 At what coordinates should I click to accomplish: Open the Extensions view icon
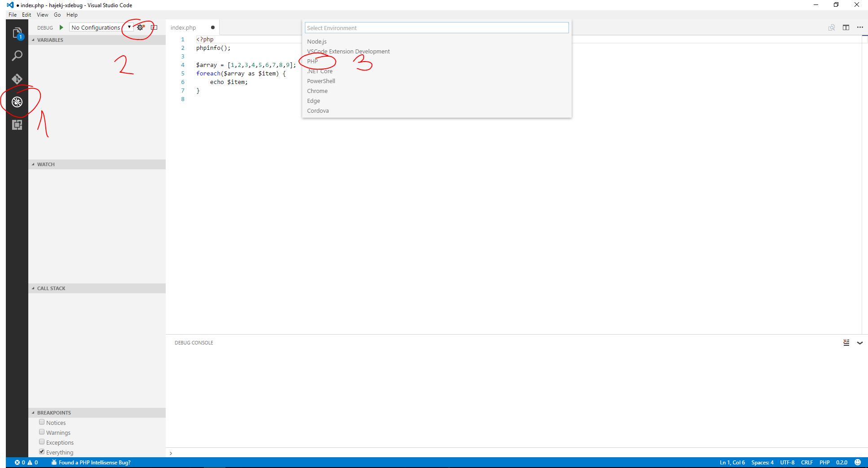(x=17, y=125)
